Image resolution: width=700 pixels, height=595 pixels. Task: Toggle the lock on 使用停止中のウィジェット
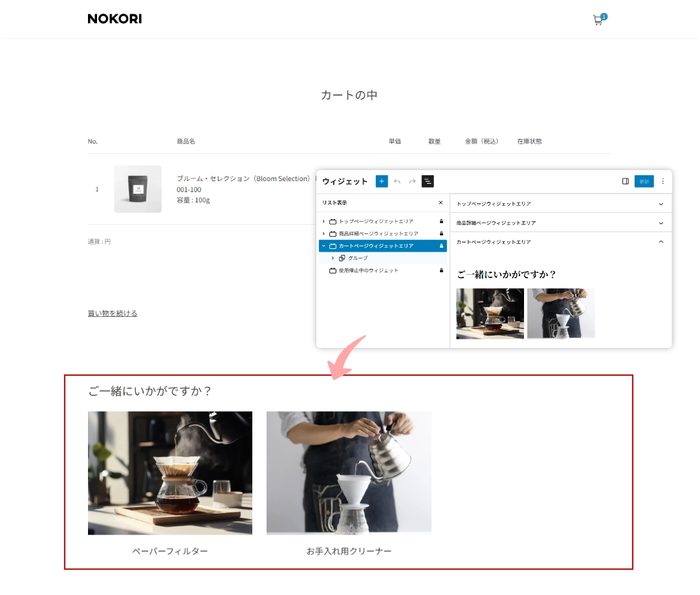441,270
